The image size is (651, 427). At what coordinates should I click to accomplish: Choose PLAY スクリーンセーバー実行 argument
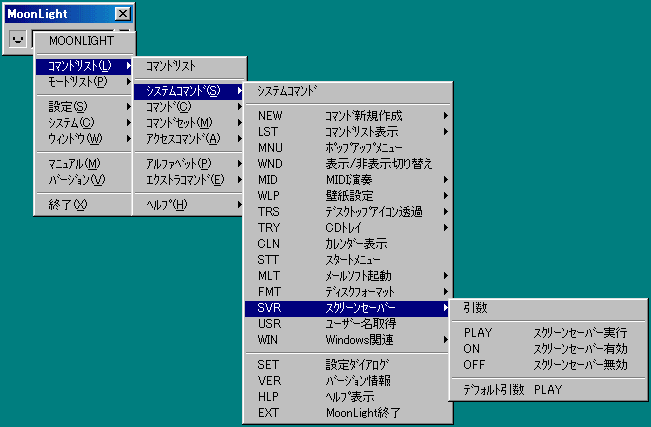[548, 333]
